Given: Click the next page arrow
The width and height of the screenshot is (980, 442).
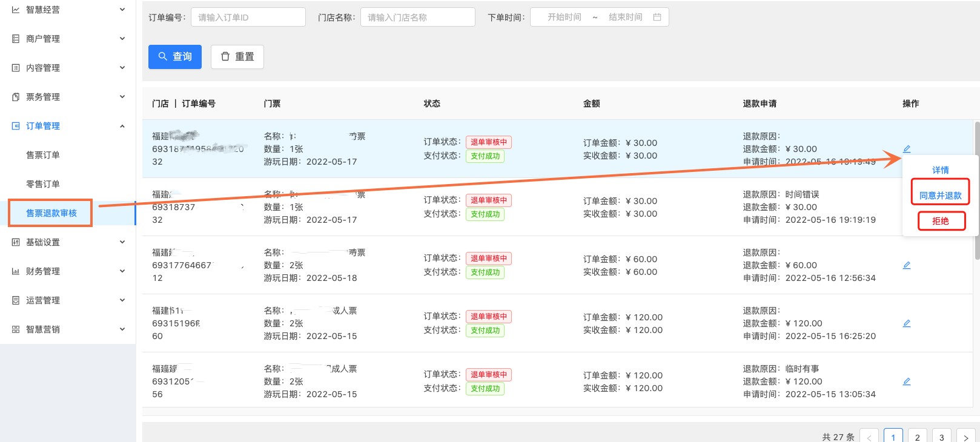Looking at the screenshot, I should 966,437.
